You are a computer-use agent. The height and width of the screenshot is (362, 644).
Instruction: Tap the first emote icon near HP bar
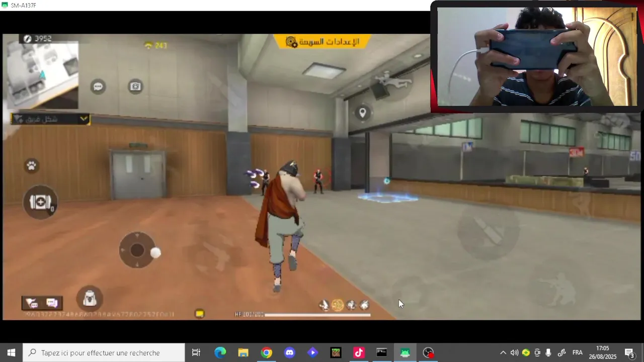[324, 305]
